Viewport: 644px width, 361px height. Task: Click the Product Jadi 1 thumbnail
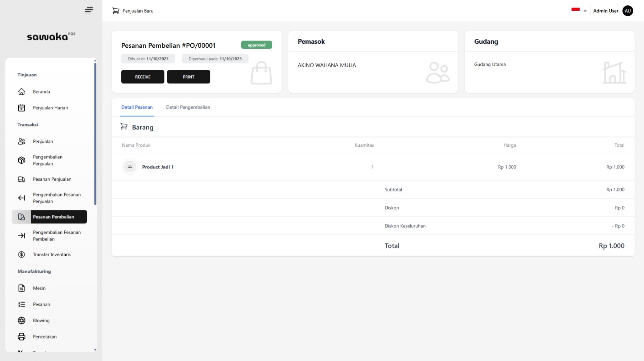[130, 167]
